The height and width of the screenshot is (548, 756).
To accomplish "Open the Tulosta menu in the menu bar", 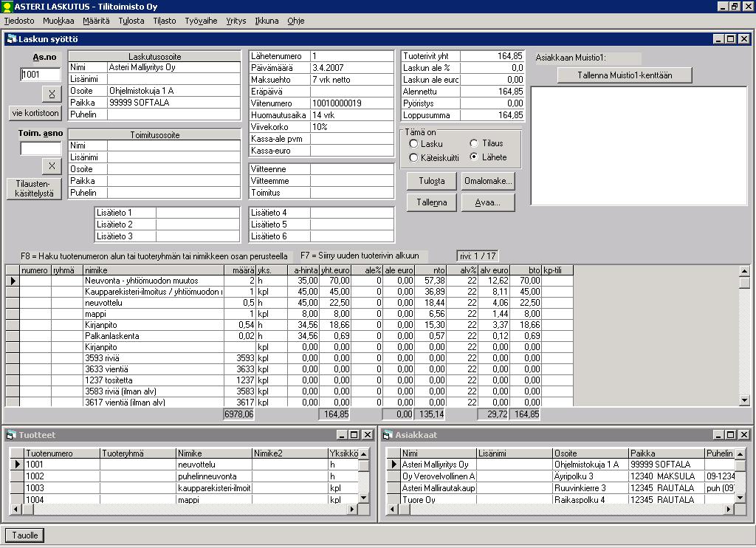I will click(x=131, y=21).
